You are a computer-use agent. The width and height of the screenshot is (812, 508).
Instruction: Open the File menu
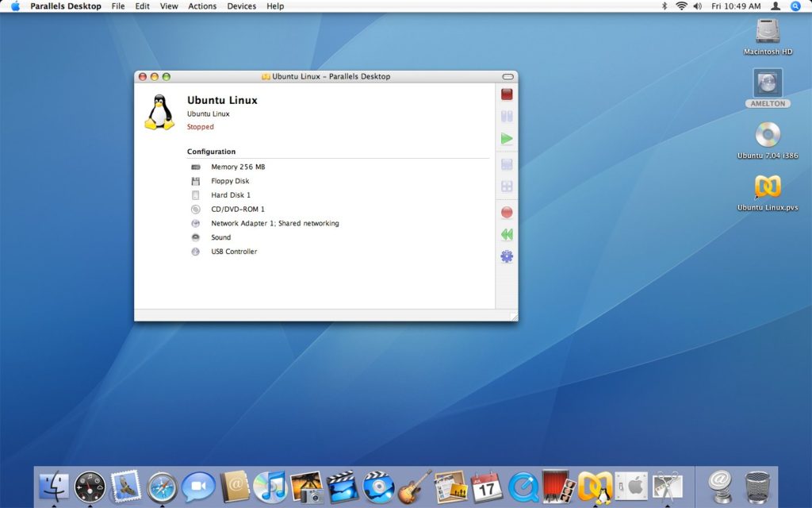point(118,6)
